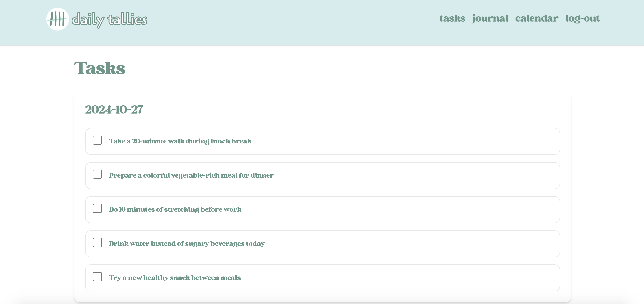
Task: Click the 'Drink water instead of sugary beverages' label
Action: pyautogui.click(x=186, y=244)
